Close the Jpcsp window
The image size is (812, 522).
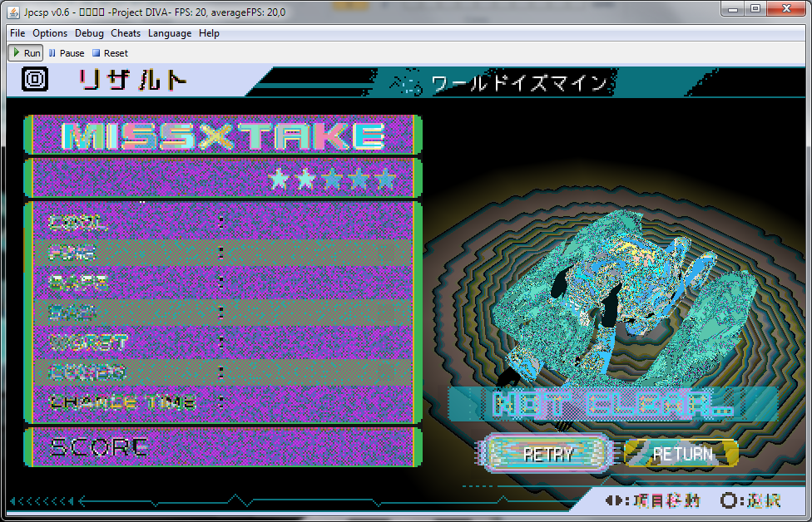786,9
